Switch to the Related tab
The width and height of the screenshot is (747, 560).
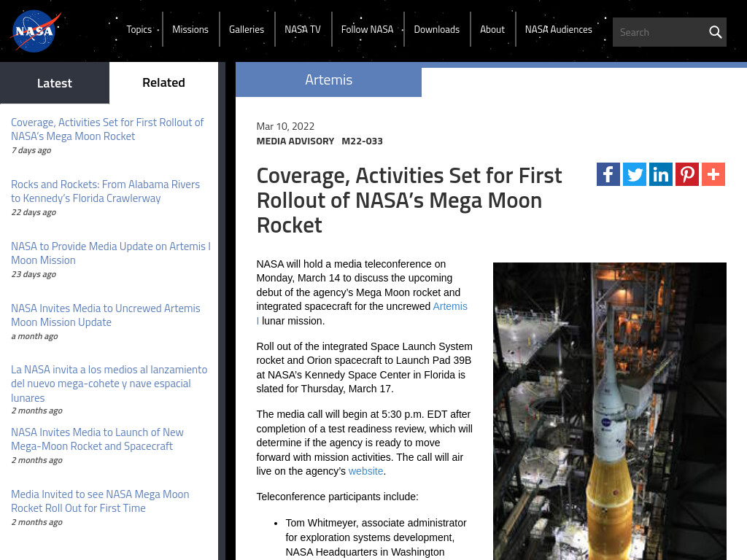pos(163,83)
